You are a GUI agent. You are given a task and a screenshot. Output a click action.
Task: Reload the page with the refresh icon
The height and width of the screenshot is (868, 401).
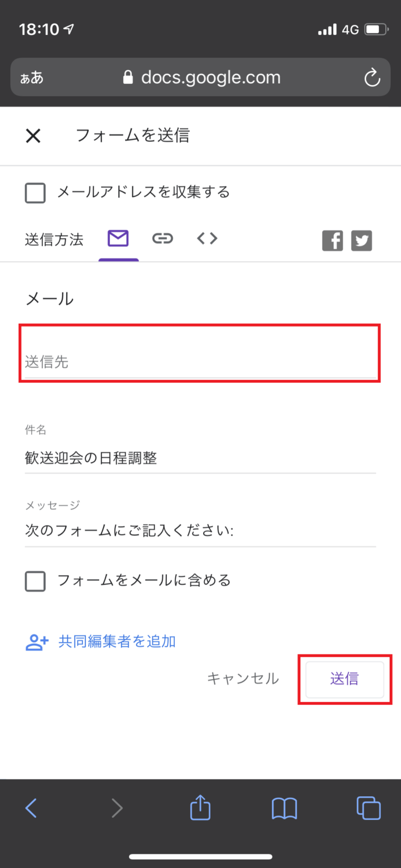[x=372, y=77]
